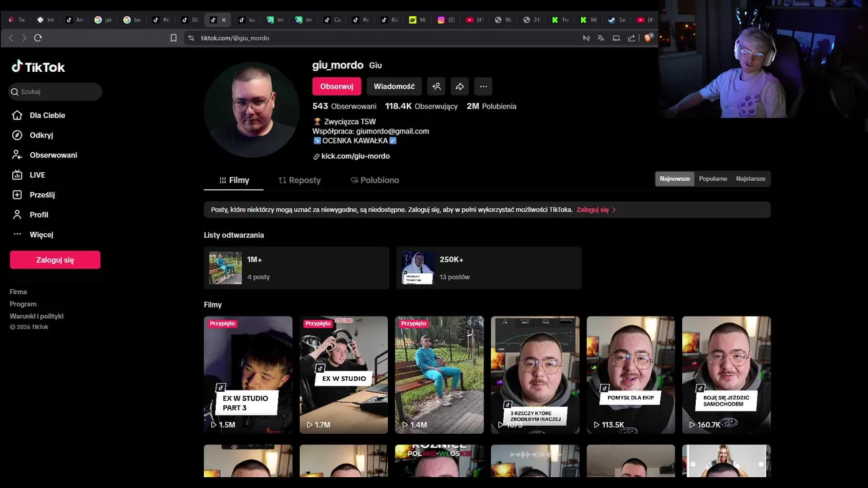
Task: Expand the Firma footer section
Action: click(x=18, y=292)
